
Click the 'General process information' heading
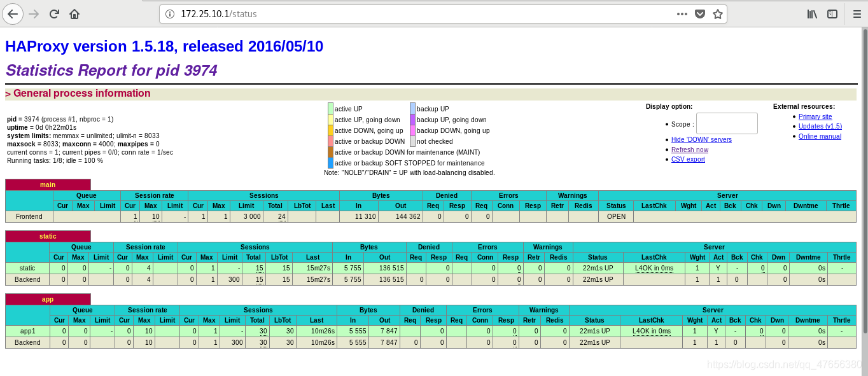point(81,94)
